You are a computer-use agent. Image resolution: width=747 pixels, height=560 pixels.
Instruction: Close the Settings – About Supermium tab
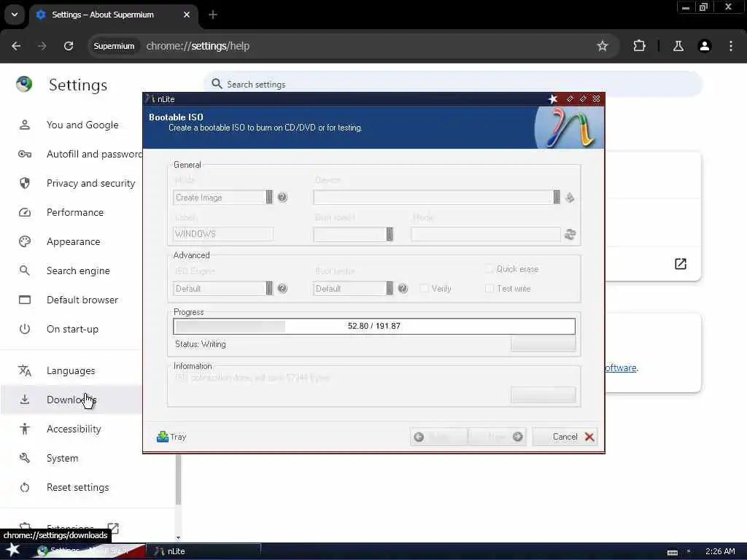click(187, 15)
